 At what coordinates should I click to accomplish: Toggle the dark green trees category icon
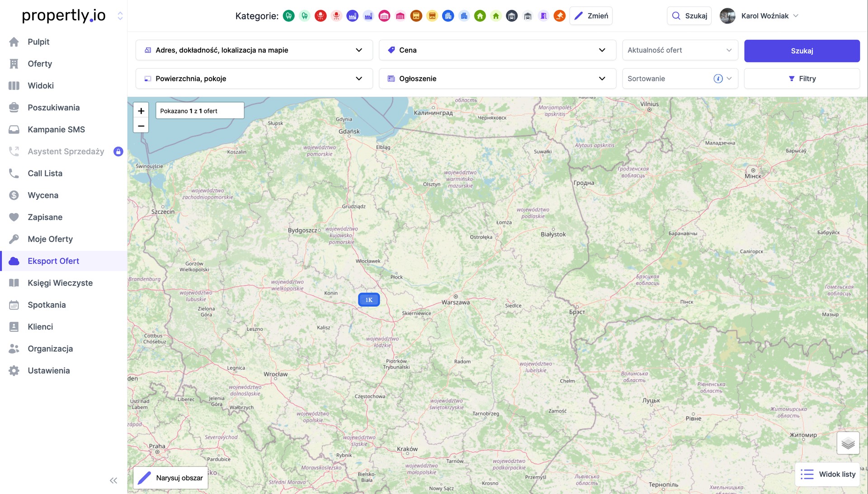pyautogui.click(x=288, y=16)
